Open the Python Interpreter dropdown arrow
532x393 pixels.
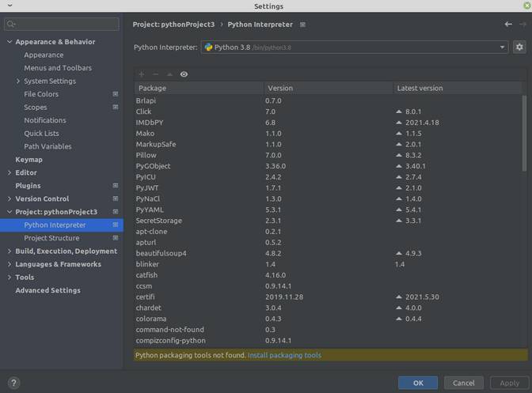[502, 47]
